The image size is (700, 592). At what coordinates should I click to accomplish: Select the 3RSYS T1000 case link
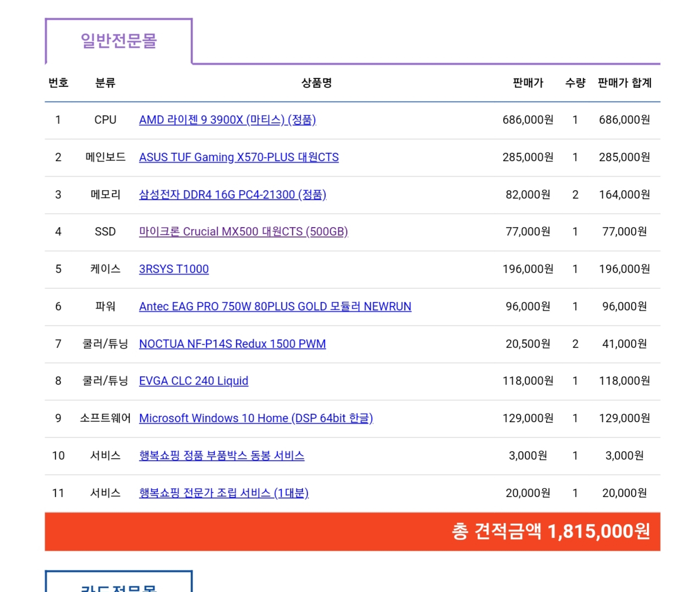point(174,269)
